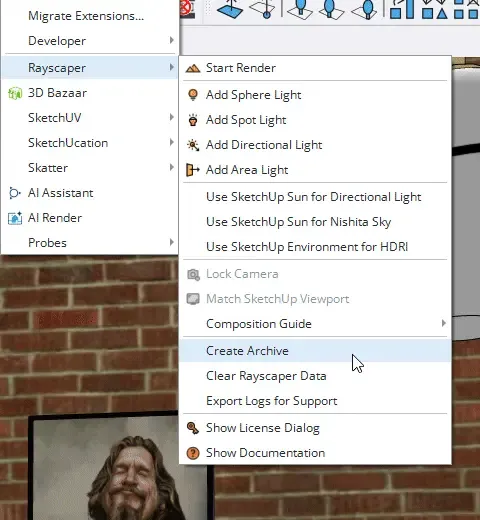This screenshot has height=520, width=480.
Task: Open the 3D Bazaar menu entry
Action: pyautogui.click(x=90, y=93)
